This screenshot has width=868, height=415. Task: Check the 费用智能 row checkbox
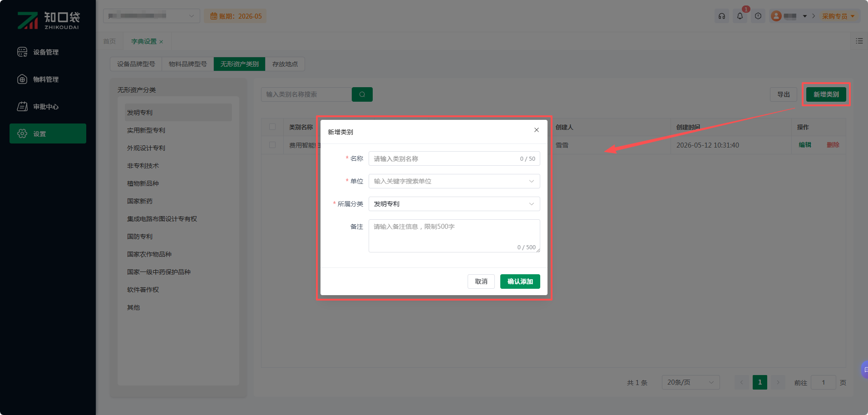click(x=272, y=145)
